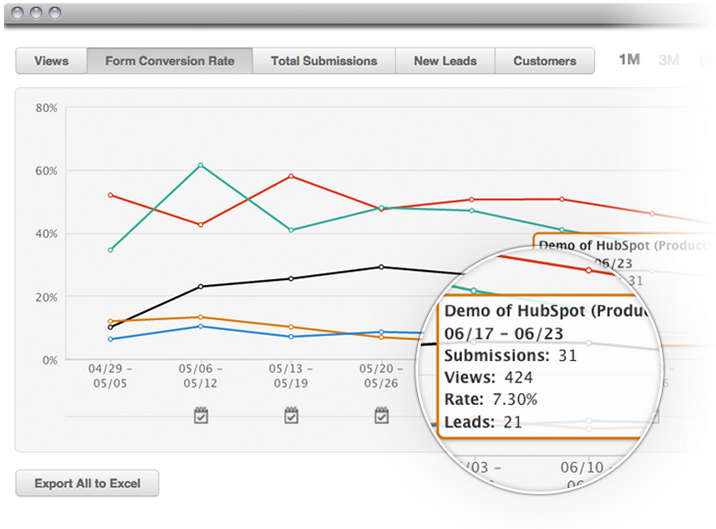Open the Total Submissions tab
This screenshot has height=529, width=716.
(x=324, y=61)
